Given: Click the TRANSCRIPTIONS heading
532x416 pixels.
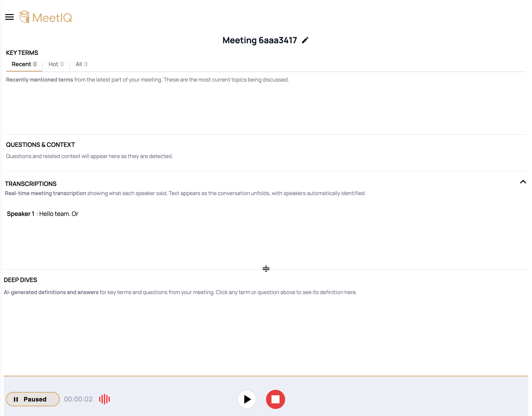Looking at the screenshot, I should click(x=31, y=184).
